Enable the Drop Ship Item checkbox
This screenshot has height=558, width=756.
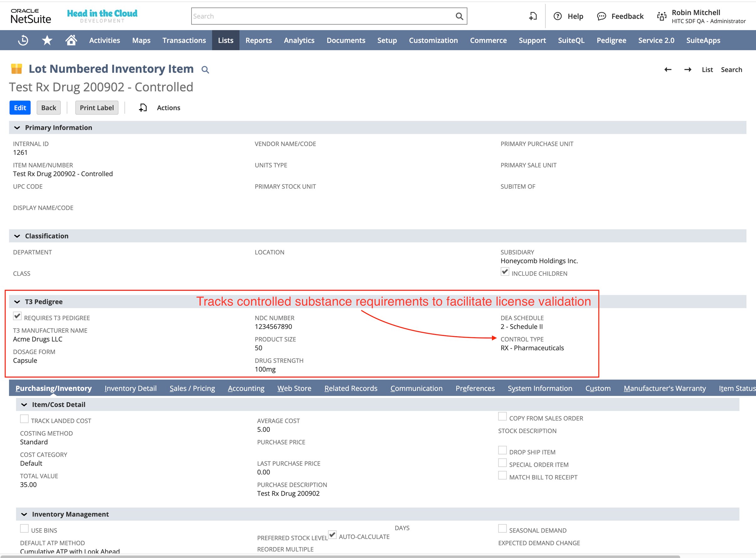click(x=502, y=450)
